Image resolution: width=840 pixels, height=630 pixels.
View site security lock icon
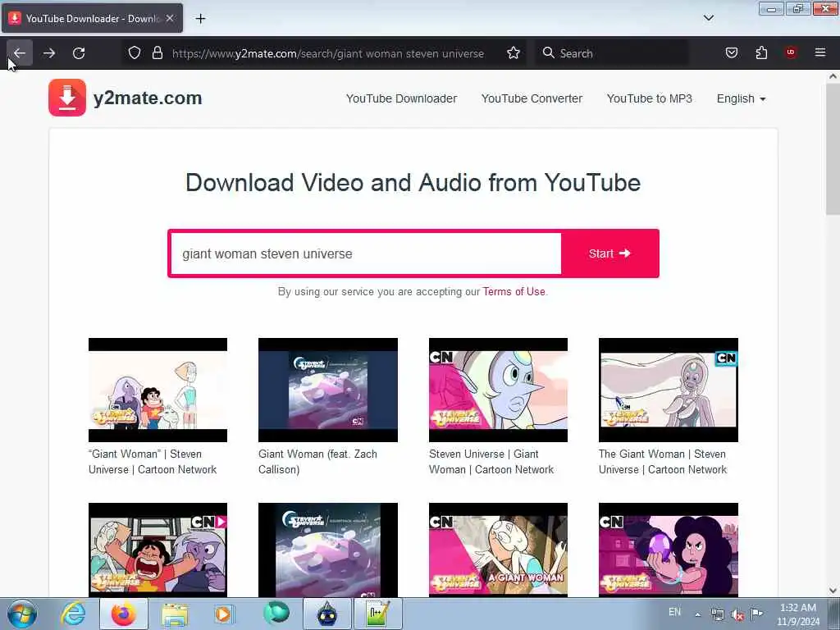point(157,53)
